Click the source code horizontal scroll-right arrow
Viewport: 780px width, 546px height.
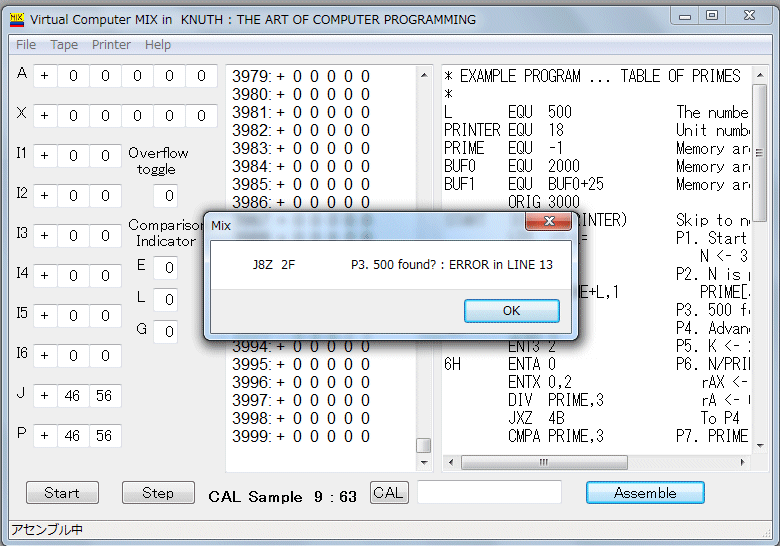point(742,462)
